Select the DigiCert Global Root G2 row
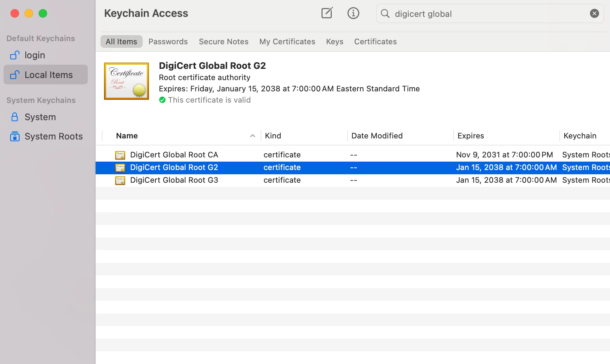 (353, 168)
